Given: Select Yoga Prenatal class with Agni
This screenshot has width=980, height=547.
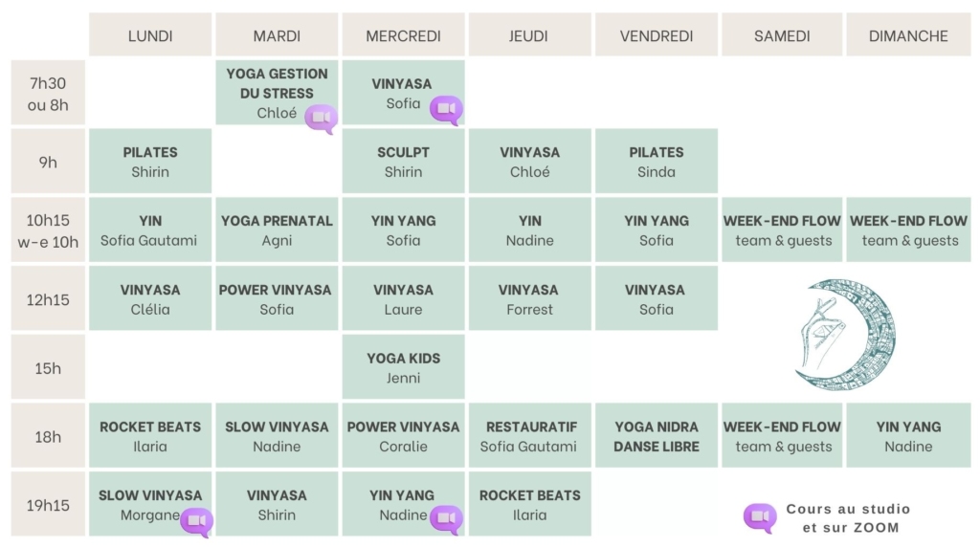Looking at the screenshot, I should click(x=277, y=230).
